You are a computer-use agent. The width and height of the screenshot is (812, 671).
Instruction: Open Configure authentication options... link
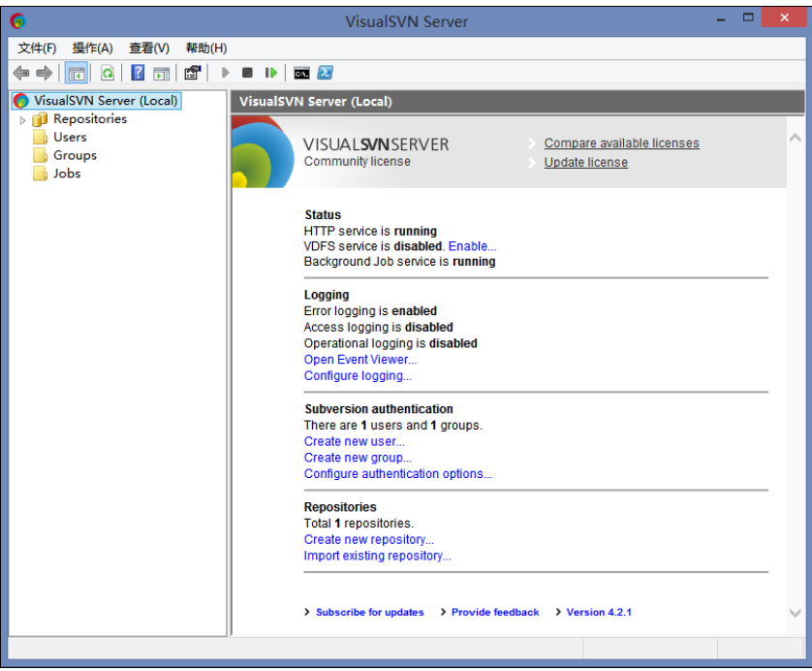tap(398, 473)
